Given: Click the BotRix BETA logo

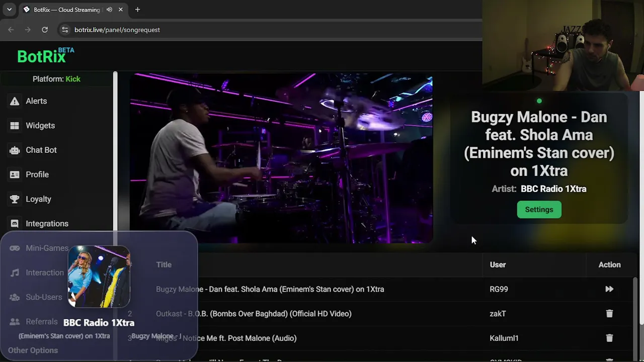Looking at the screenshot, I should 46,56.
